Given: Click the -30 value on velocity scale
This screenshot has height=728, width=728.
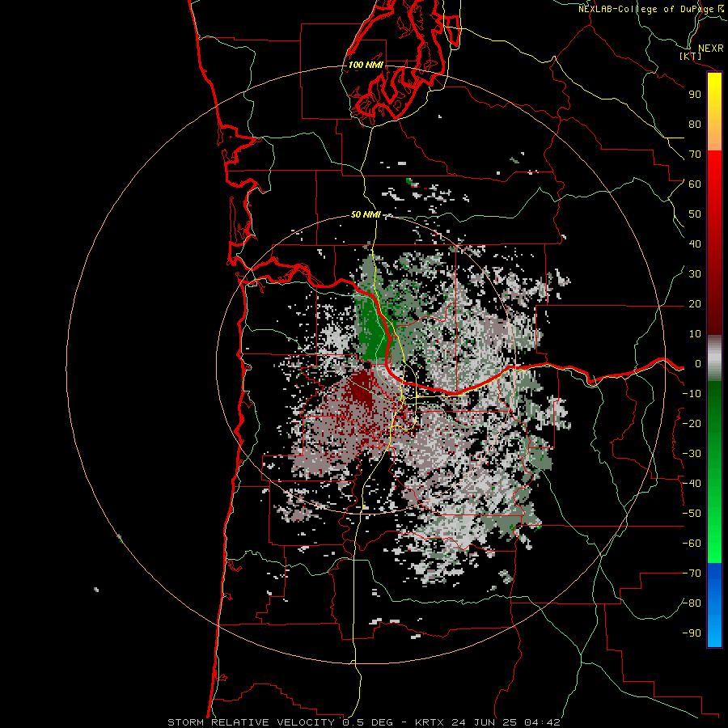Looking at the screenshot, I should [x=692, y=454].
